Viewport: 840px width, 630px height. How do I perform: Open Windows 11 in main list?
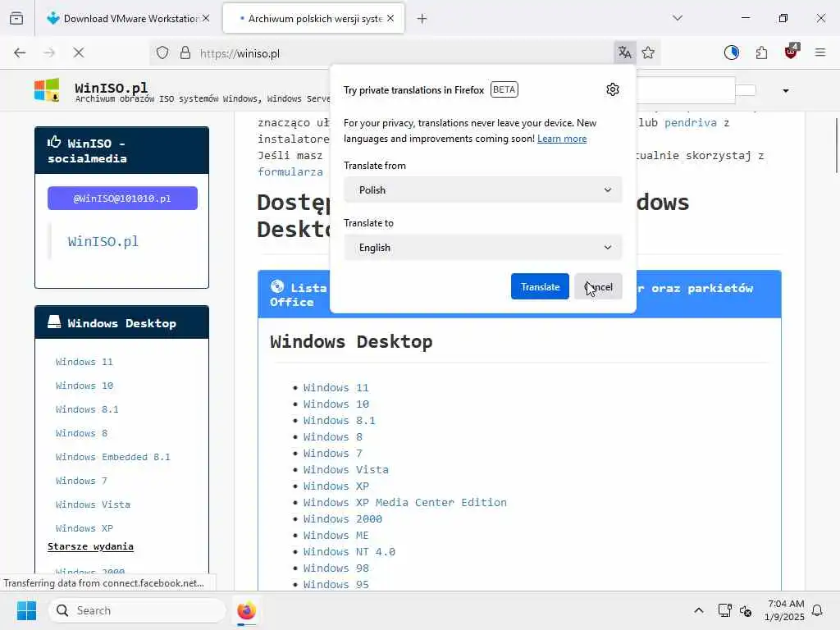click(336, 387)
